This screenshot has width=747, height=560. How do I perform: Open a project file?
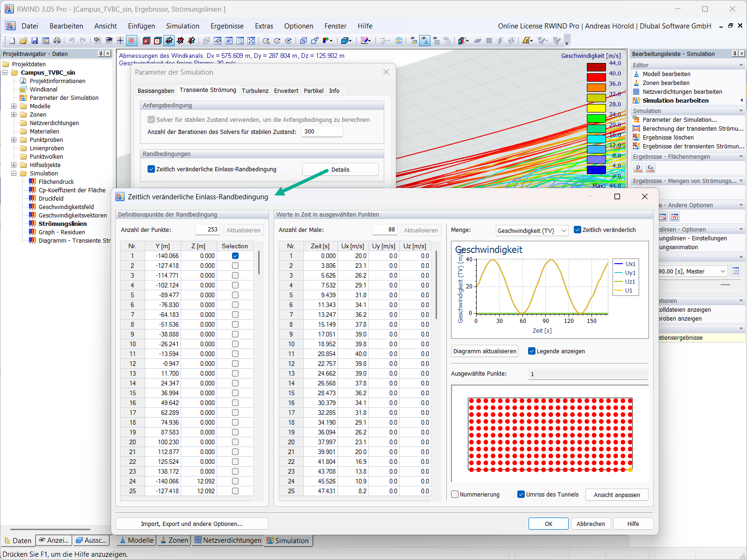[23, 41]
